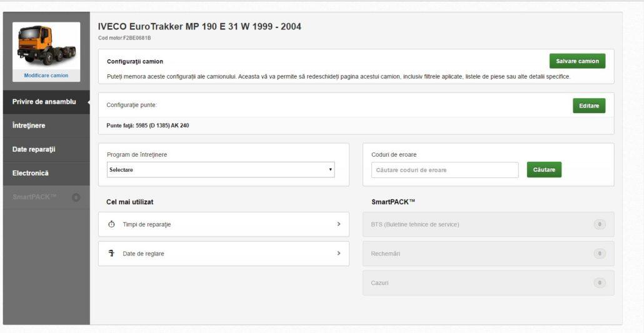Viewport: 644px width, 333px height.
Task: Focus the Căutare coduri de eroare field
Action: [x=445, y=170]
